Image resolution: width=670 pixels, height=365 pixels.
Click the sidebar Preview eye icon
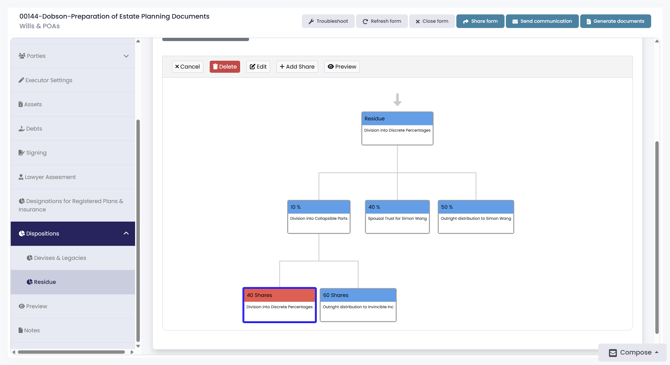21,306
